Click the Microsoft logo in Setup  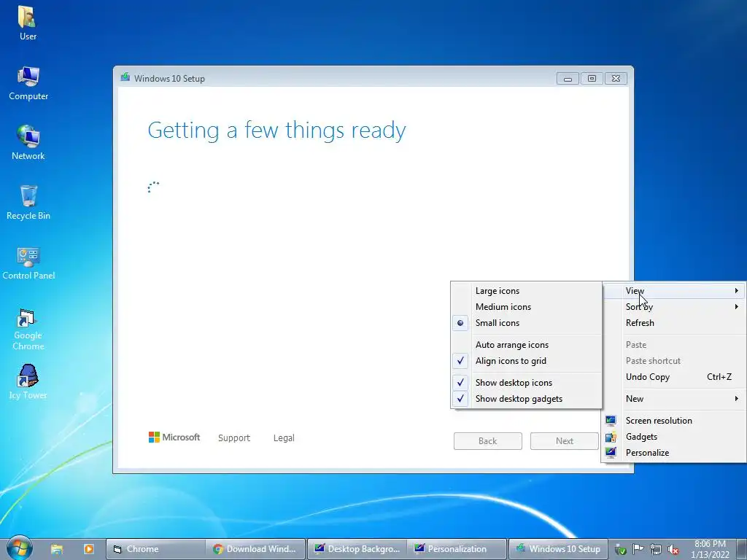(x=174, y=437)
